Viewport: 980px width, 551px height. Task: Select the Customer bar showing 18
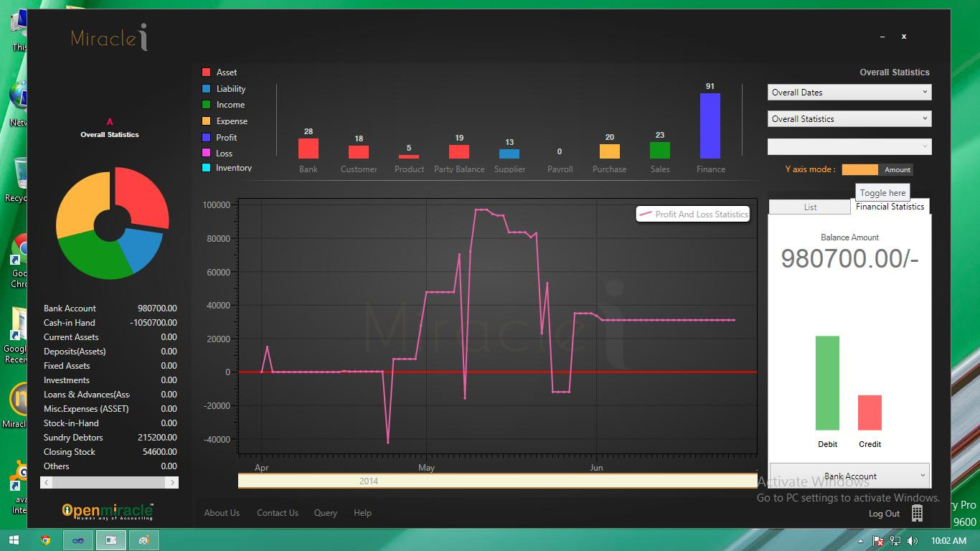click(x=359, y=152)
